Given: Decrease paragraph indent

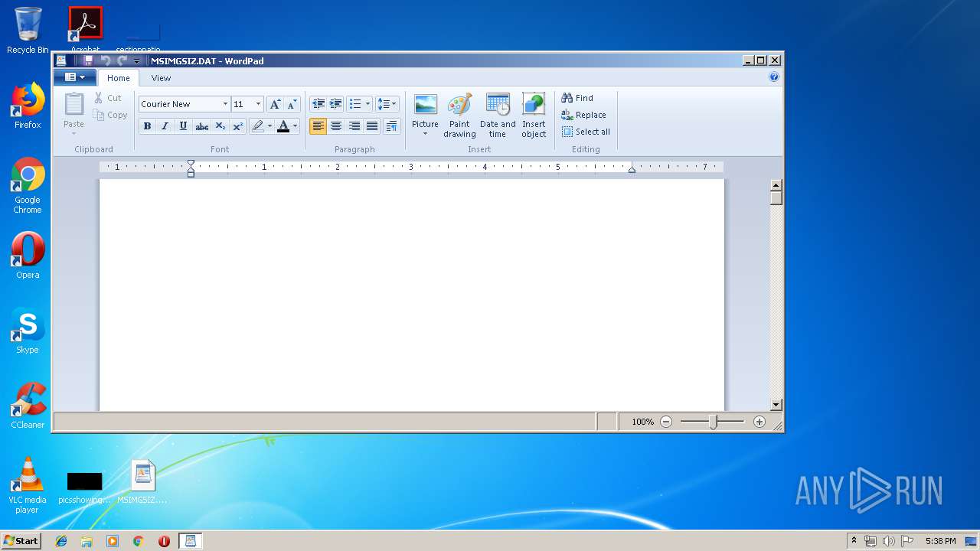Looking at the screenshot, I should [318, 104].
